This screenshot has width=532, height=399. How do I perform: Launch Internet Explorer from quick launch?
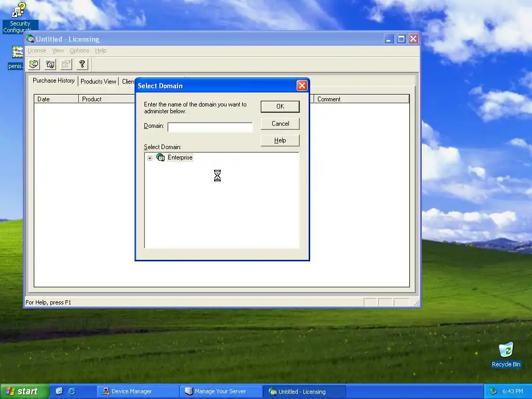72,391
